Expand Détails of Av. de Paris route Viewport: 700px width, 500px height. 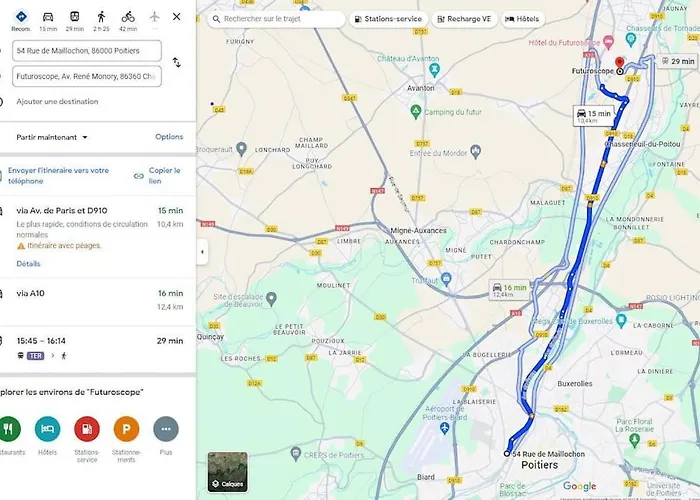coord(28,264)
